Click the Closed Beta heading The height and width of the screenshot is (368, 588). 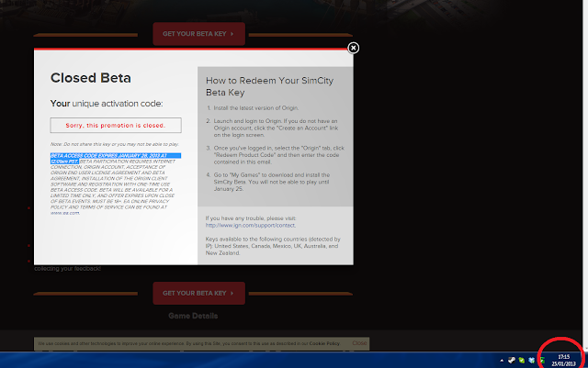pos(91,78)
